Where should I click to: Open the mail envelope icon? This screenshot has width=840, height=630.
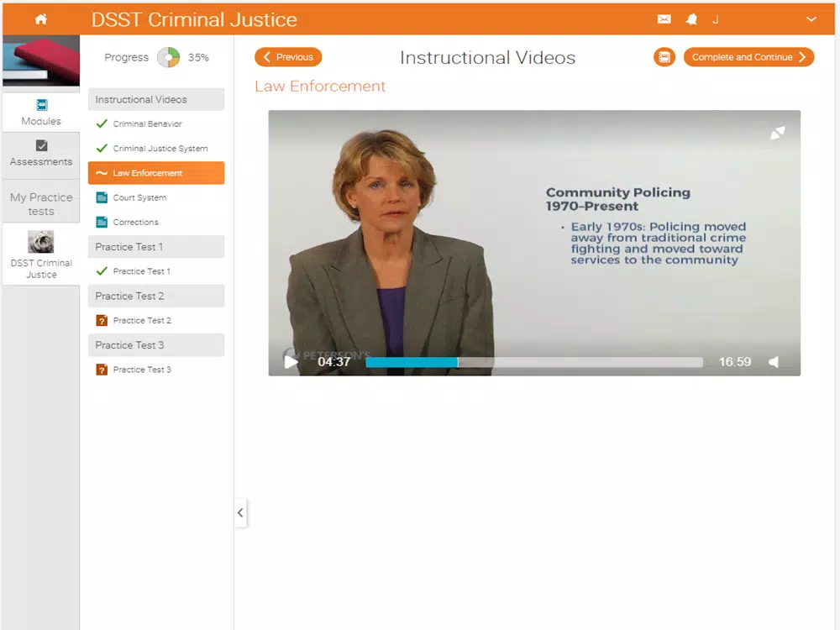664,19
